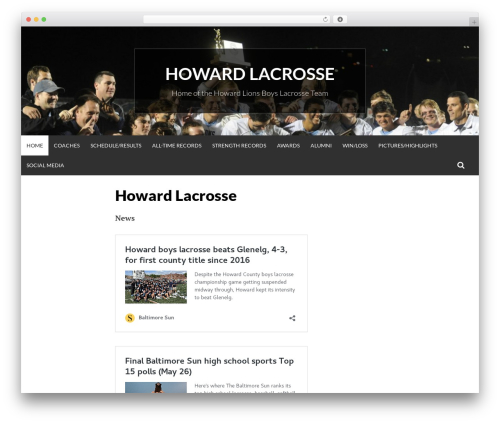The height and width of the screenshot is (423, 500).
Task: Click the Glenelg article summary text
Action: [x=245, y=286]
